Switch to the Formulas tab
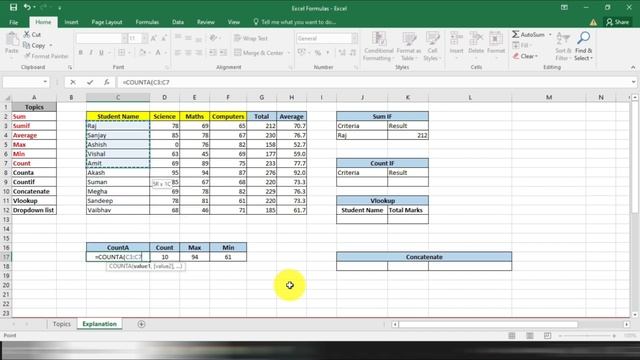 pos(147,22)
